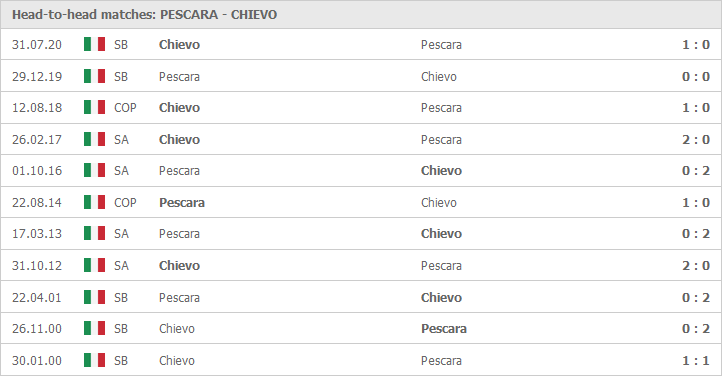Click the Italy flag on the 29.12.19 row

[94, 76]
